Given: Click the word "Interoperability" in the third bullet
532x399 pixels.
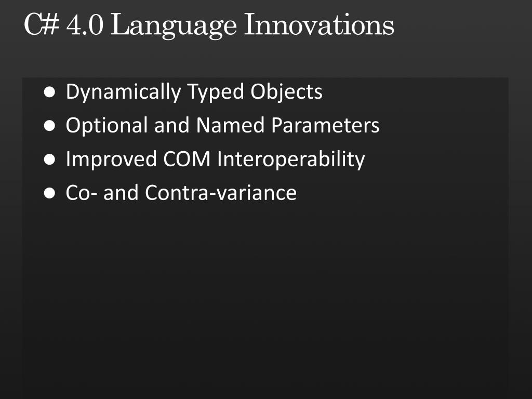Looking at the screenshot, I should coord(291,159).
